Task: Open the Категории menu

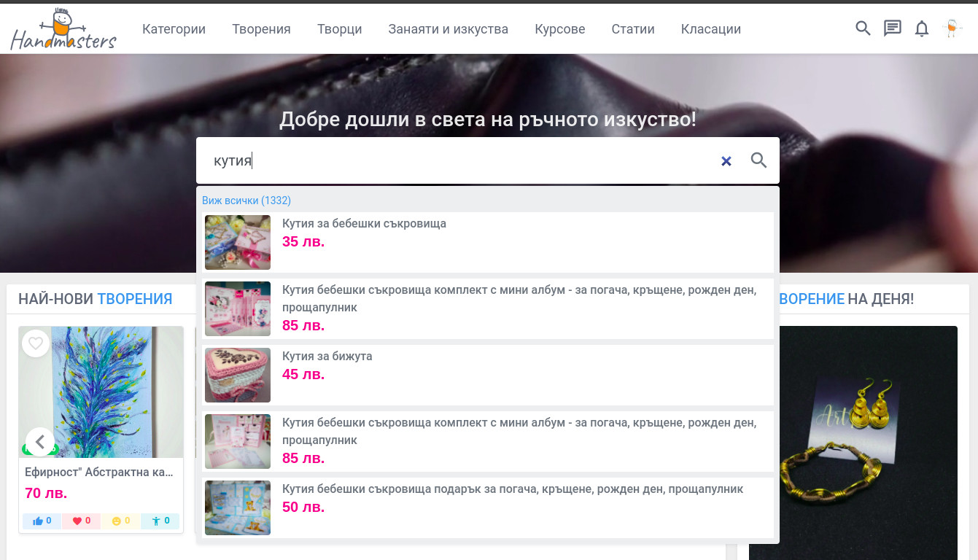Action: pyautogui.click(x=174, y=29)
